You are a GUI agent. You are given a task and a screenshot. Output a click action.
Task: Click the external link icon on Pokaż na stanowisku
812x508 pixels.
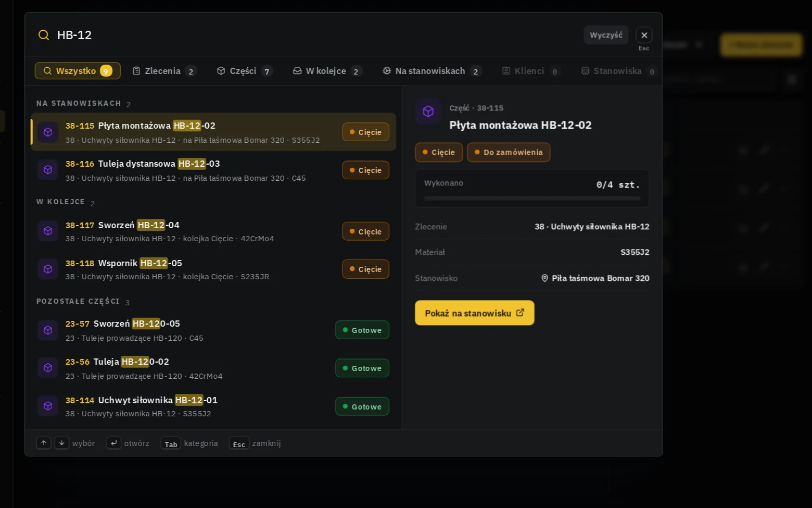(x=520, y=313)
